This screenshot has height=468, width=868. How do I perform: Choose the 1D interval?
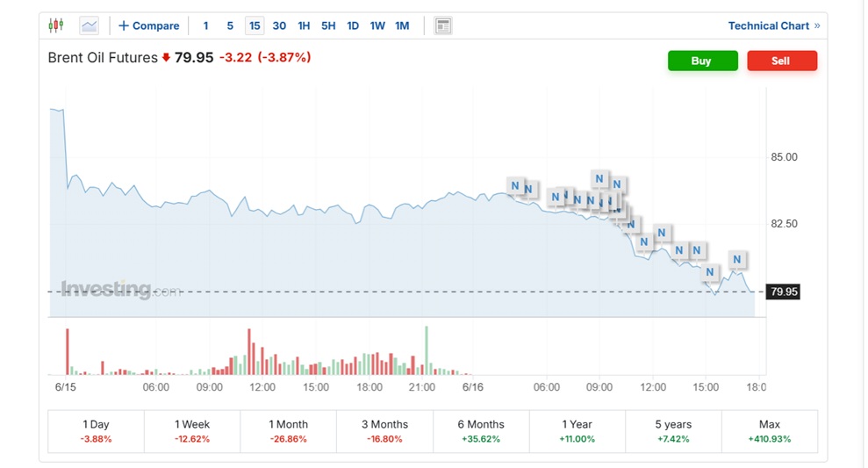click(353, 25)
